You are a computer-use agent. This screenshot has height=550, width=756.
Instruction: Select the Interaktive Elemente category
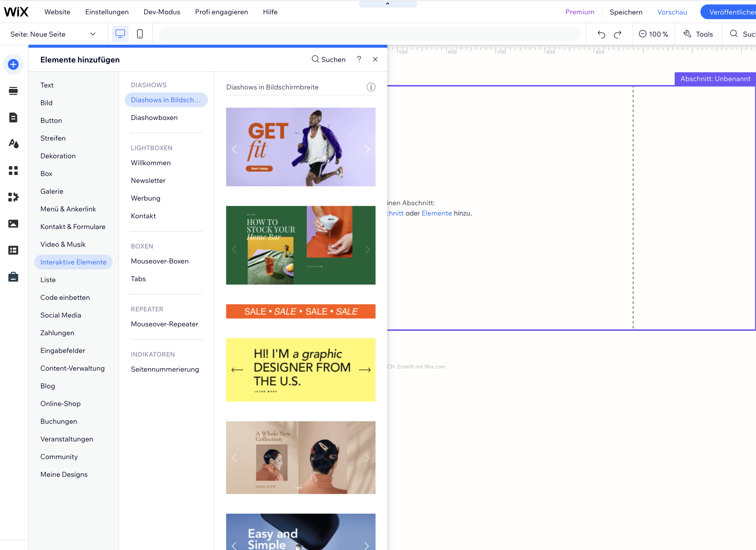coord(73,262)
